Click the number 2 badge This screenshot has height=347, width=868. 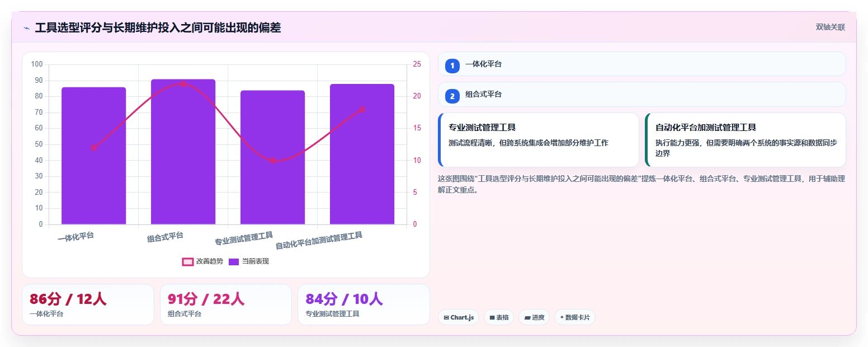(452, 96)
